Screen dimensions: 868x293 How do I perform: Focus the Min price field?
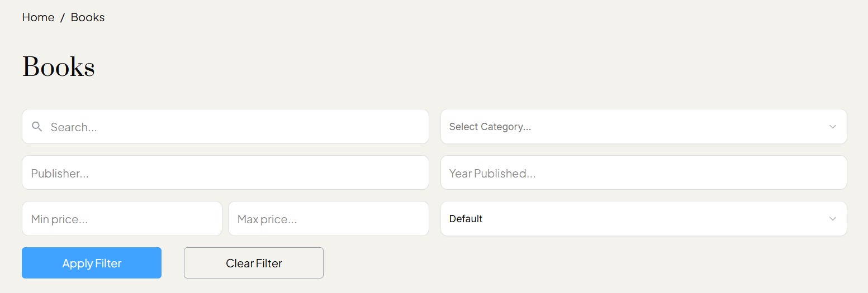(122, 219)
